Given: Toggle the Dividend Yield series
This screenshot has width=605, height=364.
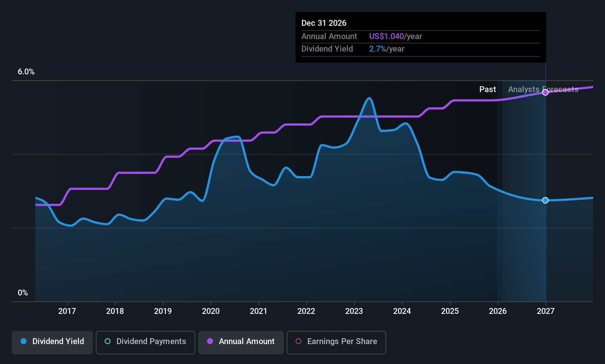Looking at the screenshot, I should (52, 342).
